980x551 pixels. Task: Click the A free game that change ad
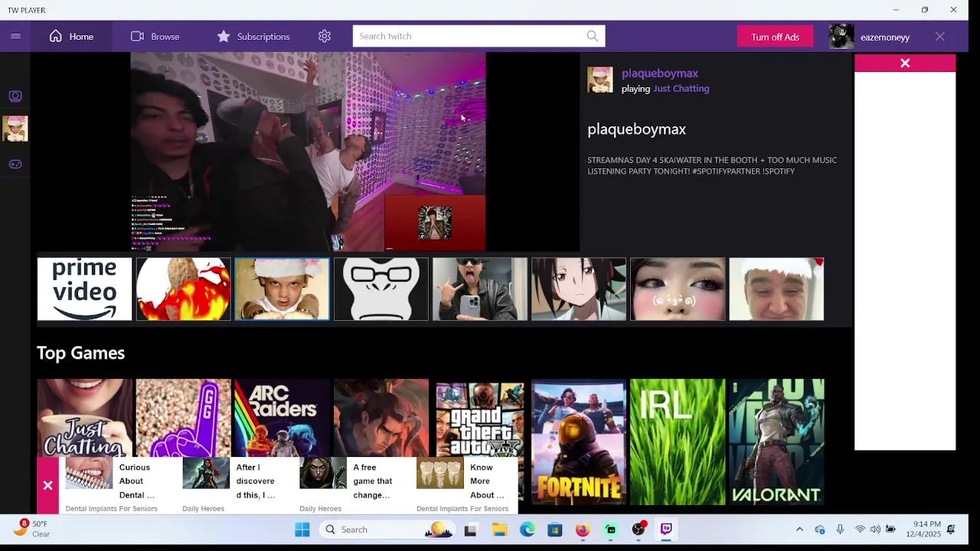pyautogui.click(x=347, y=485)
